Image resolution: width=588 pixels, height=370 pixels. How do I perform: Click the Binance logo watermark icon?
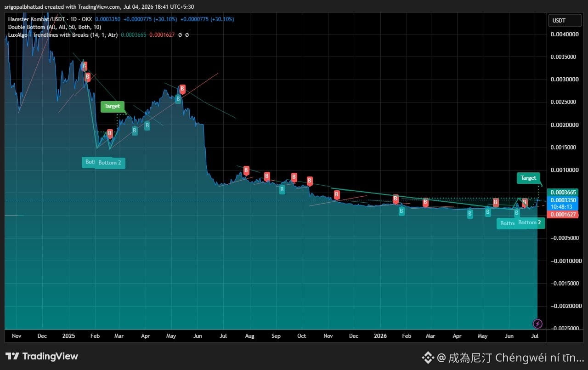pos(428,357)
